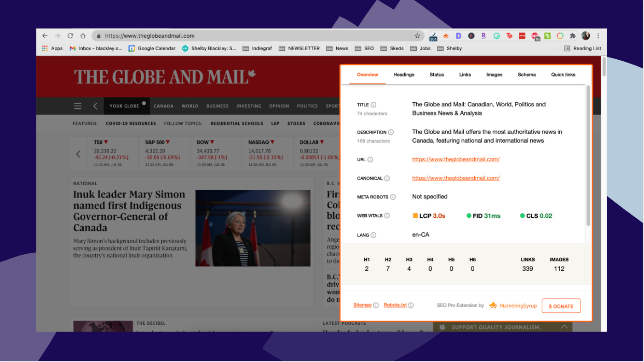Screen dimensions: 644x362
Task: Open the Inuk leader Mary Simon headline
Action: click(x=129, y=211)
